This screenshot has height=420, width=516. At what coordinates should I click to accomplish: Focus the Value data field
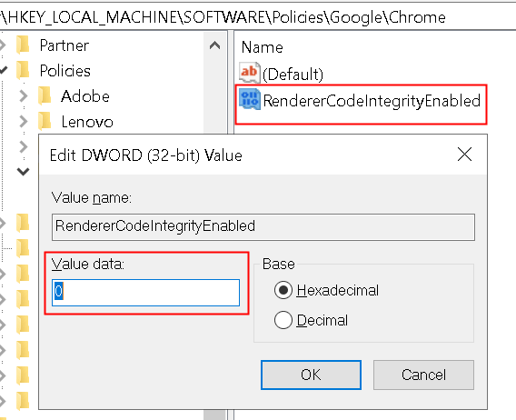tap(145, 293)
